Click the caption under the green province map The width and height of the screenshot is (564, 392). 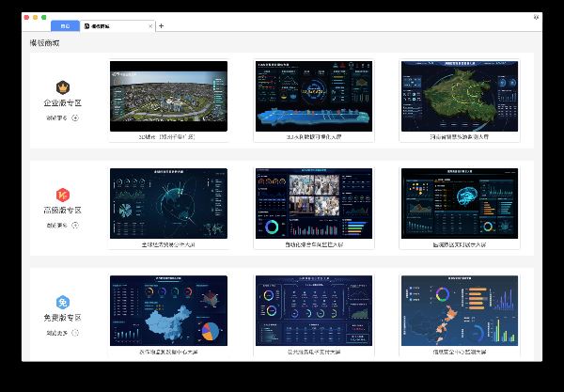[460, 137]
